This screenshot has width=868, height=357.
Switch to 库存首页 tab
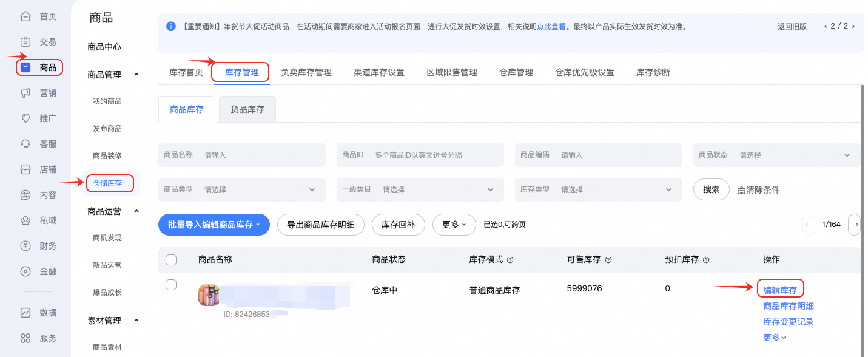click(186, 72)
